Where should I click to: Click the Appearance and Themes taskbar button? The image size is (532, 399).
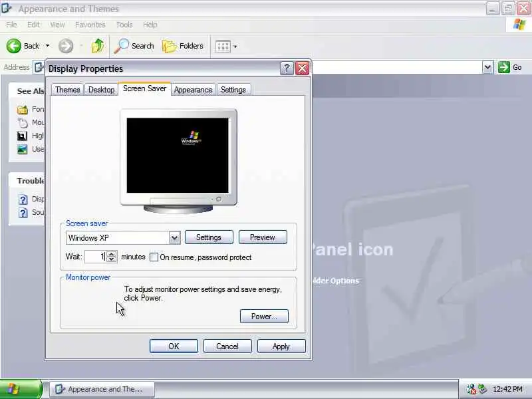coord(102,389)
